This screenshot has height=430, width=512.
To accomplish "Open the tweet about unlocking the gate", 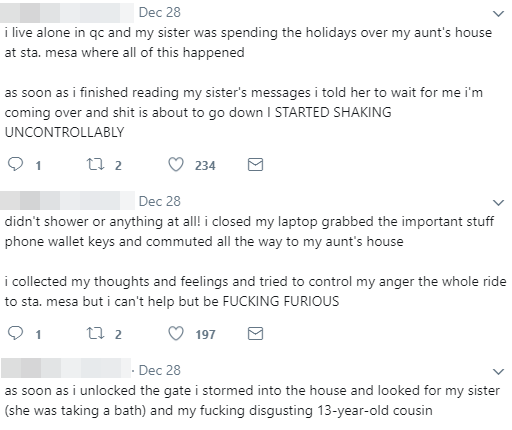I will tap(252, 400).
